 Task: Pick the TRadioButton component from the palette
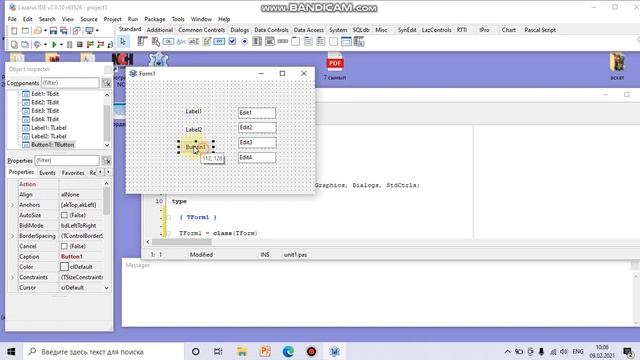244,41
